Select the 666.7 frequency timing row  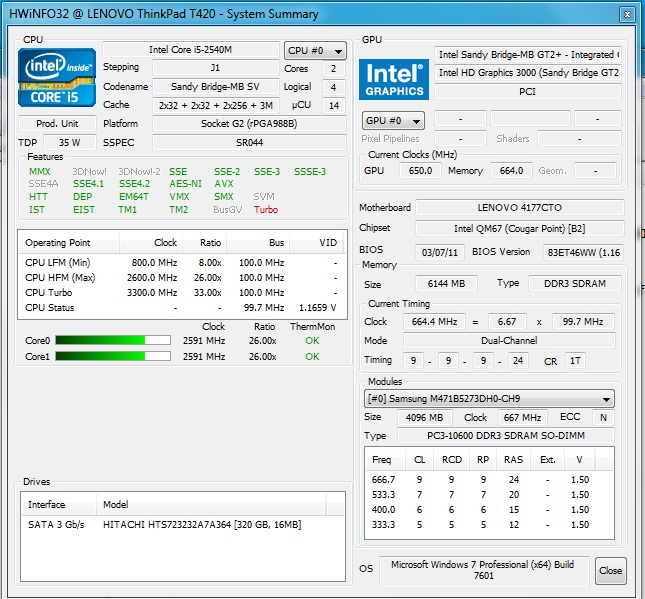point(489,480)
